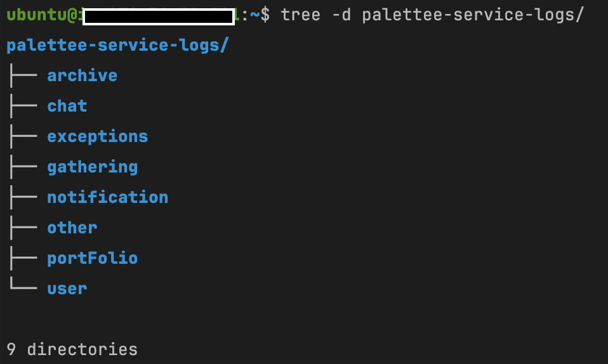This screenshot has width=608, height=364.
Task: Click the palettee-service-logs/ root directory line
Action: click(117, 46)
